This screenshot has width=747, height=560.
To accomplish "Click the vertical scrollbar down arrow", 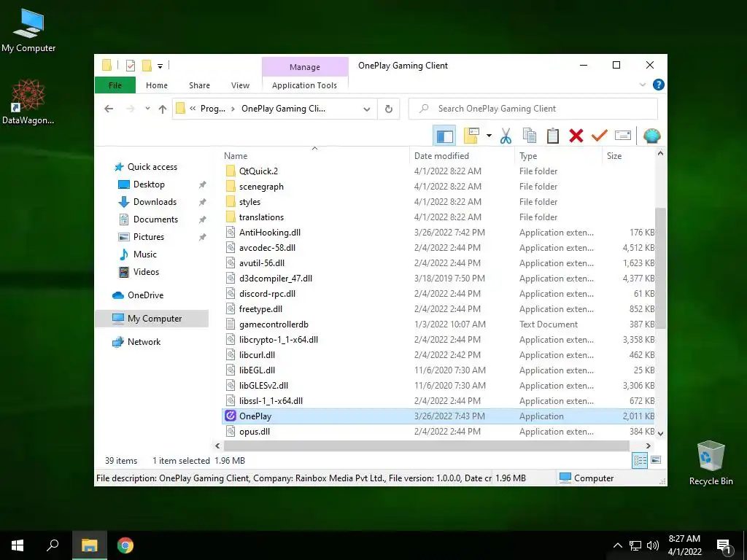I will [660, 433].
